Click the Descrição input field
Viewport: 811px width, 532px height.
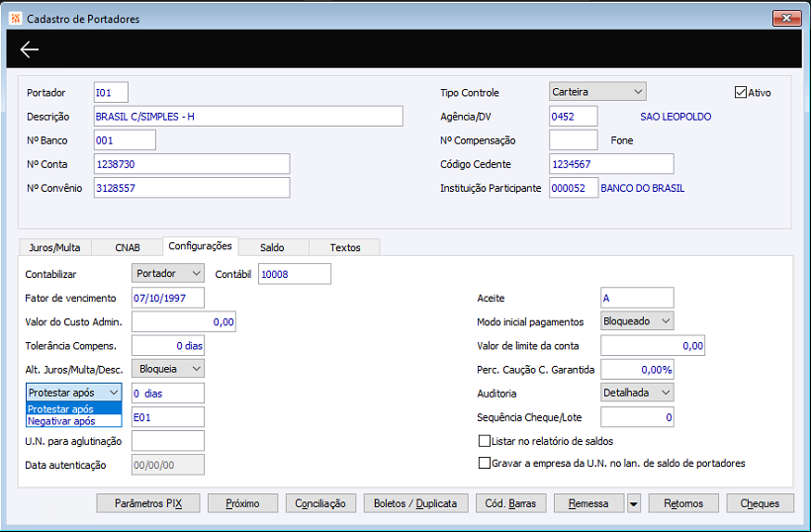(248, 117)
